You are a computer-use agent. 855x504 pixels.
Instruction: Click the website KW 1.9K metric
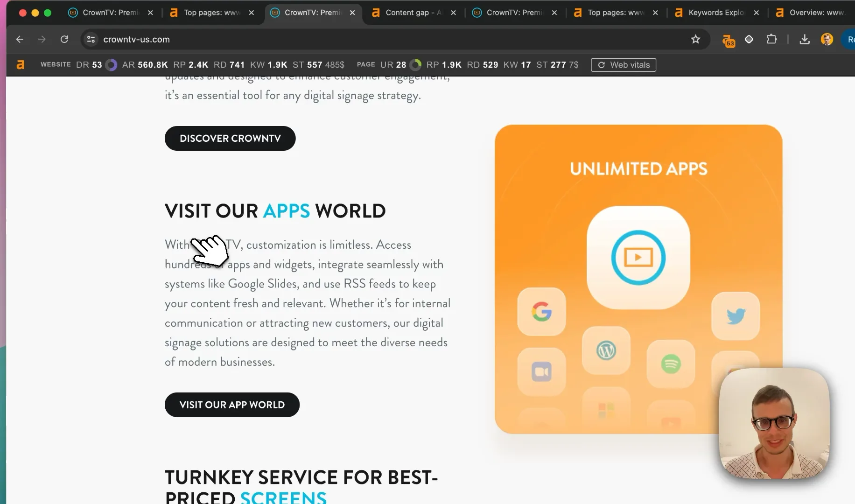click(x=269, y=65)
